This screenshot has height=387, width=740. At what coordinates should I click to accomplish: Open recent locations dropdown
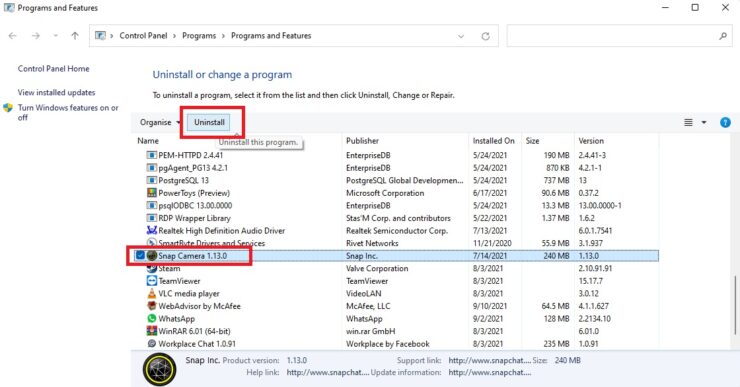pyautogui.click(x=56, y=36)
